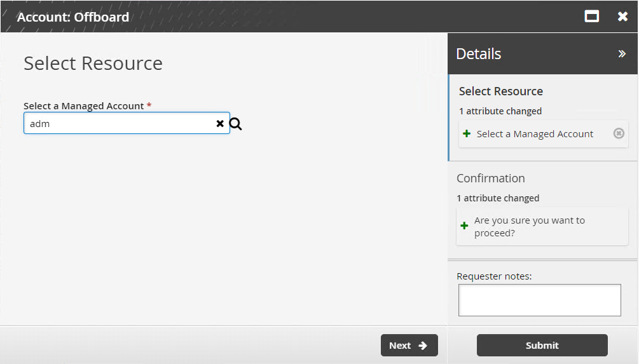This screenshot has height=364, width=639.
Task: Collapse the Details panel using double chevron
Action: (622, 54)
